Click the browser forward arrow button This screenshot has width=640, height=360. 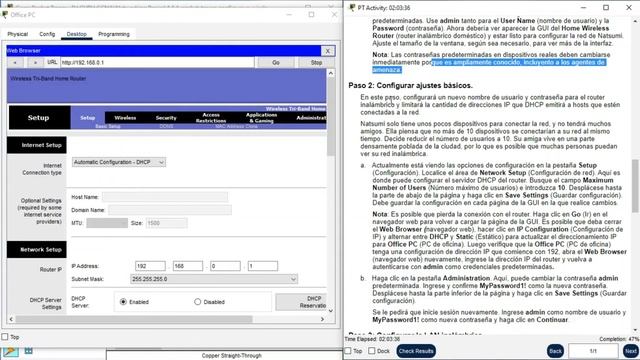[x=35, y=62]
